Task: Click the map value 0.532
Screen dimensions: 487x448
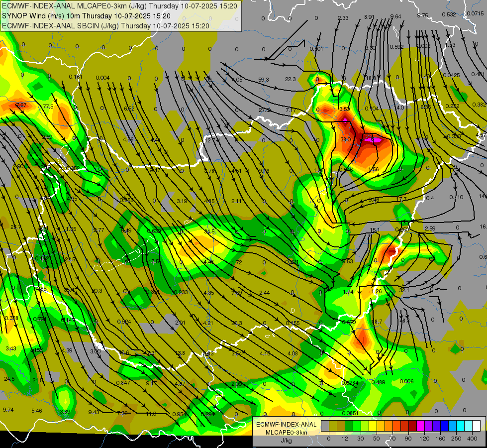Action: [x=449, y=14]
